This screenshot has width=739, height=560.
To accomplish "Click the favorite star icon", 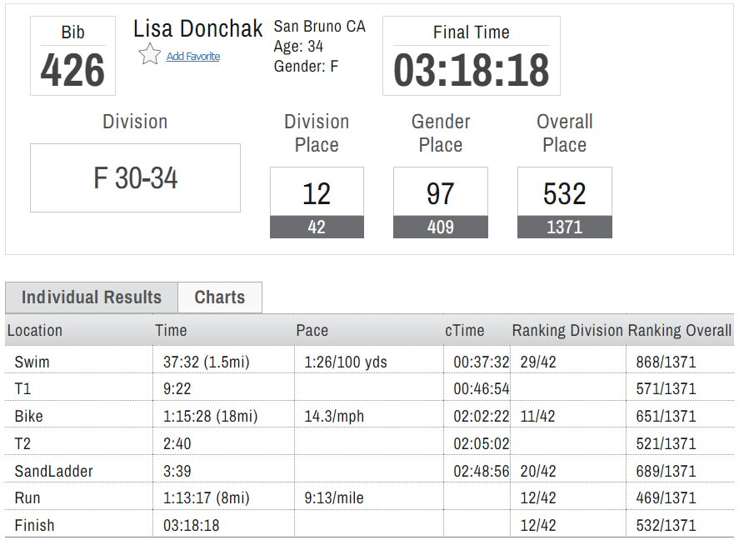I will [149, 55].
